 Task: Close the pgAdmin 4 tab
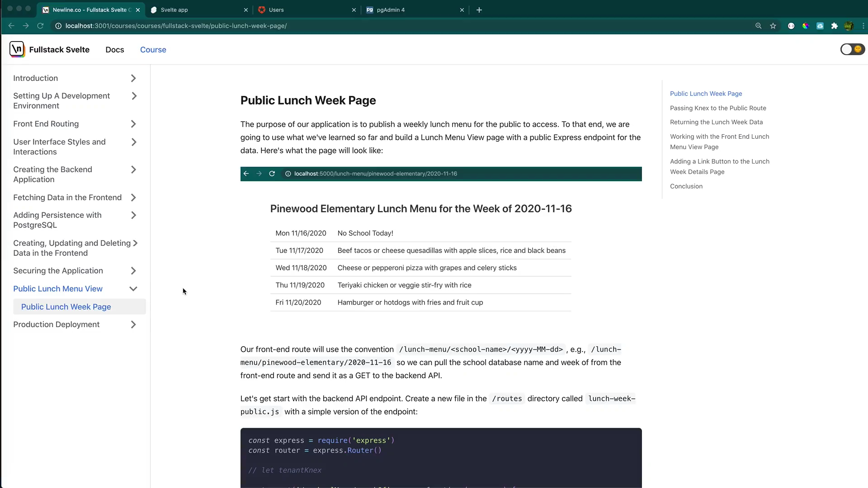[x=462, y=10]
